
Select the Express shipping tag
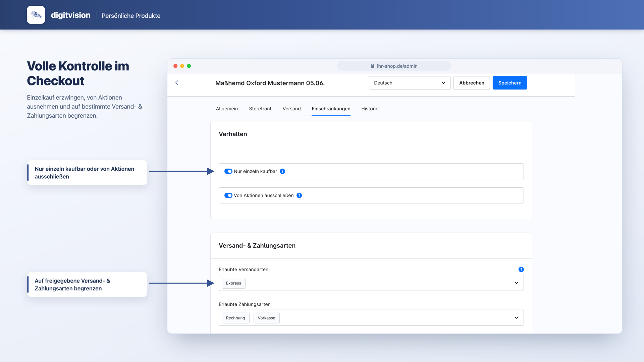tap(233, 283)
